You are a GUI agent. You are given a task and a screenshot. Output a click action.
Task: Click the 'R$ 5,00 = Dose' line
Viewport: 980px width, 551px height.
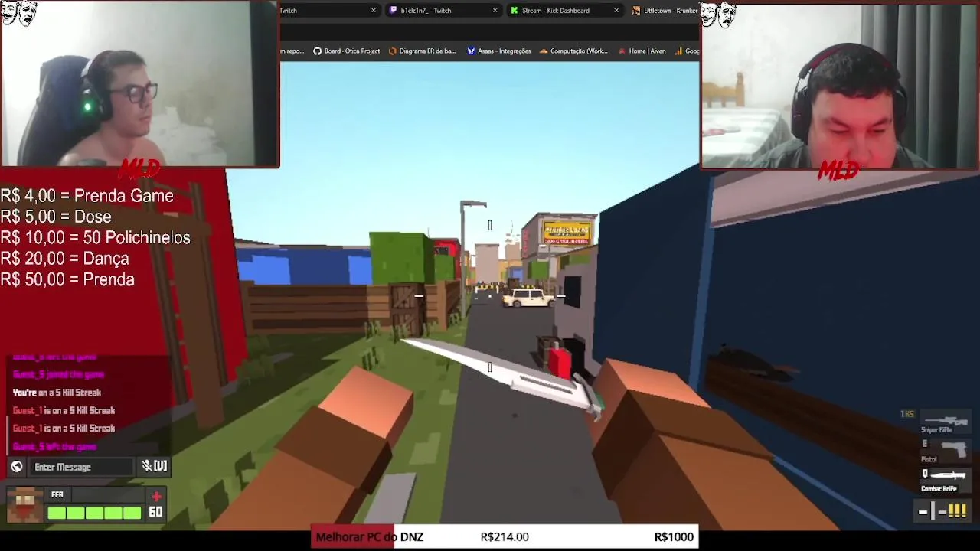(x=55, y=217)
